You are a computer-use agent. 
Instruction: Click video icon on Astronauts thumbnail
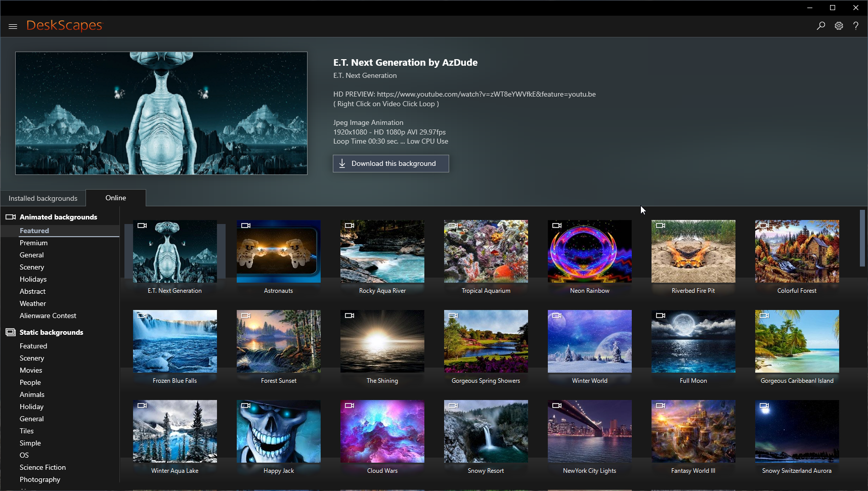246,226
